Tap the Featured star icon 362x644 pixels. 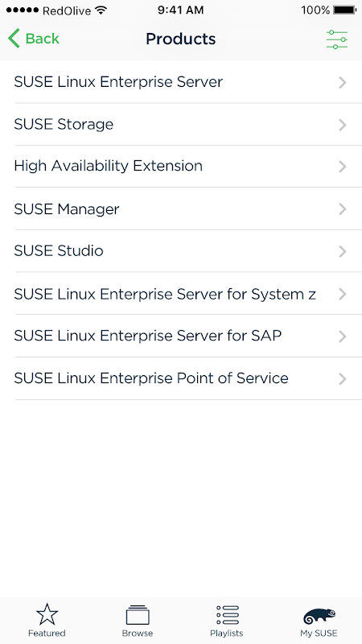pos(47,614)
